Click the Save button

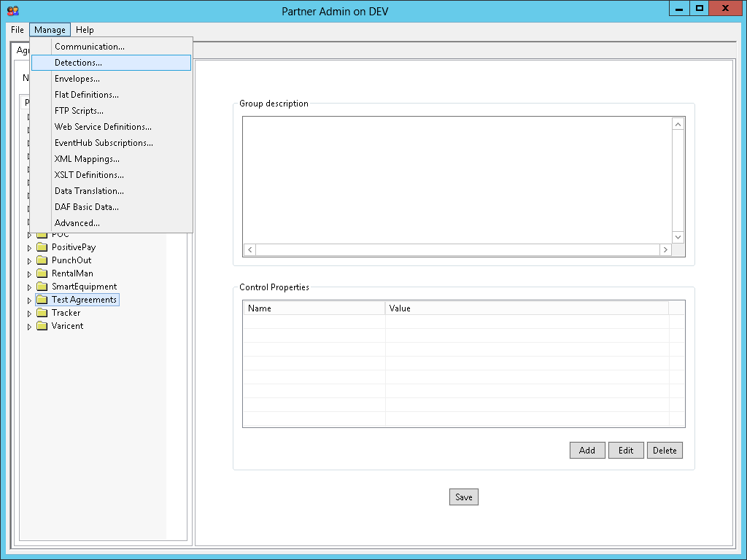pyautogui.click(x=464, y=497)
